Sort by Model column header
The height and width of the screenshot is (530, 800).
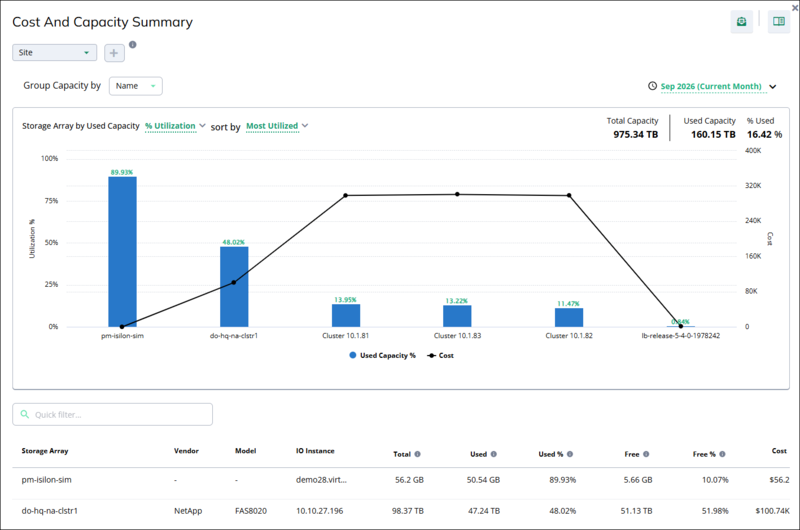245,451
